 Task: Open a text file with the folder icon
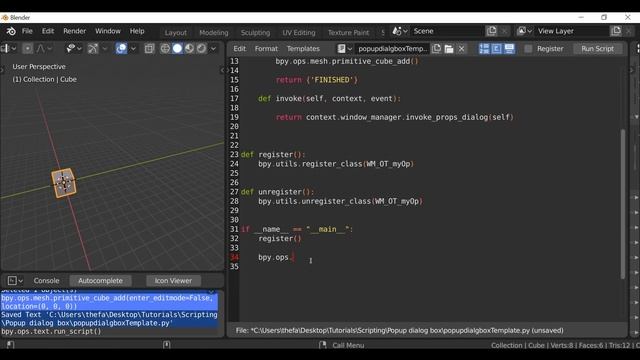click(449, 49)
